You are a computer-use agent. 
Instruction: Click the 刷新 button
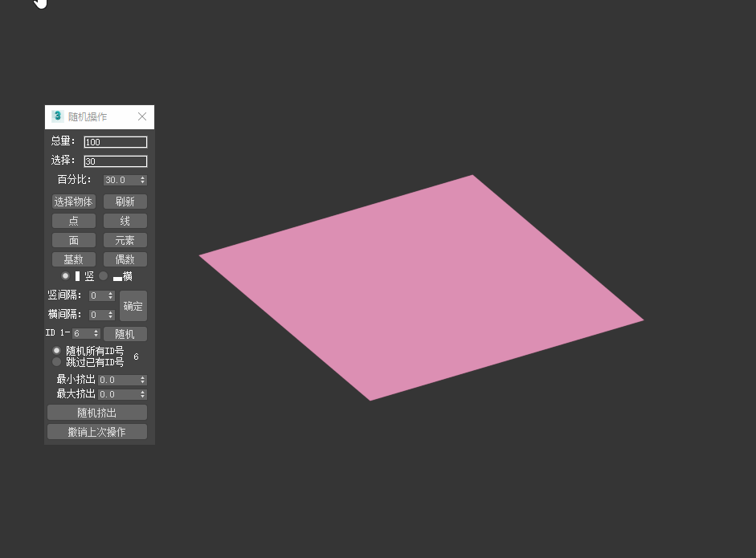tap(125, 202)
